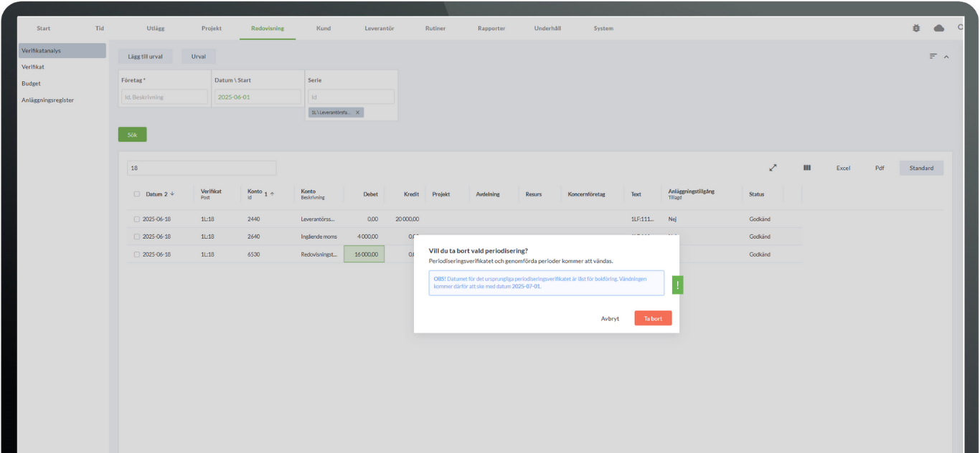The image size is (980, 453).
Task: Sort by the Datum column arrow
Action: [x=172, y=194]
